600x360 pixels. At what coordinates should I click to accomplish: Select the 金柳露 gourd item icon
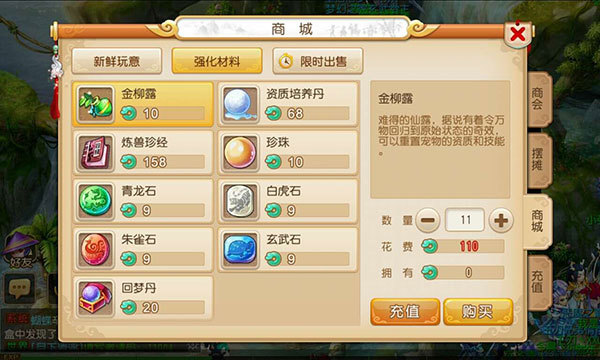coord(95,104)
